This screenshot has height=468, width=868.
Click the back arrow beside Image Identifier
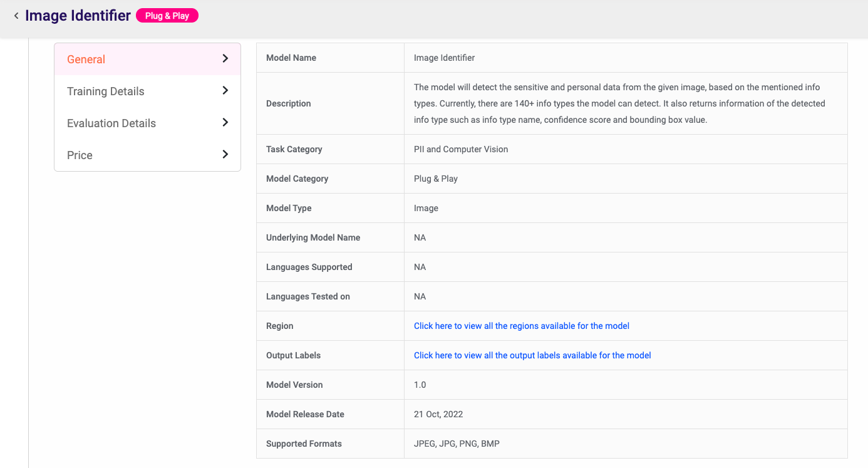point(16,16)
